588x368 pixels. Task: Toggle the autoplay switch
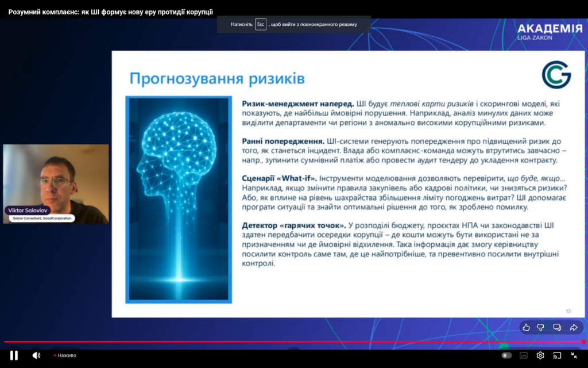pyautogui.click(x=506, y=355)
